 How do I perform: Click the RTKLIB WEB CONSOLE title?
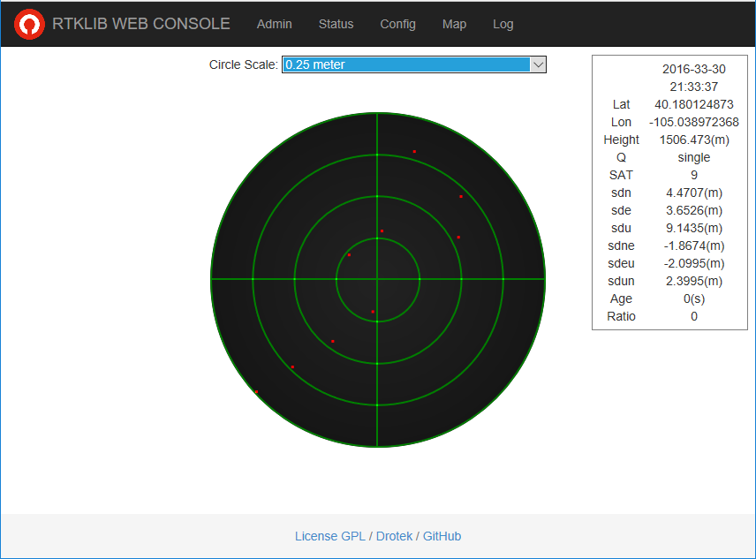pos(140,24)
